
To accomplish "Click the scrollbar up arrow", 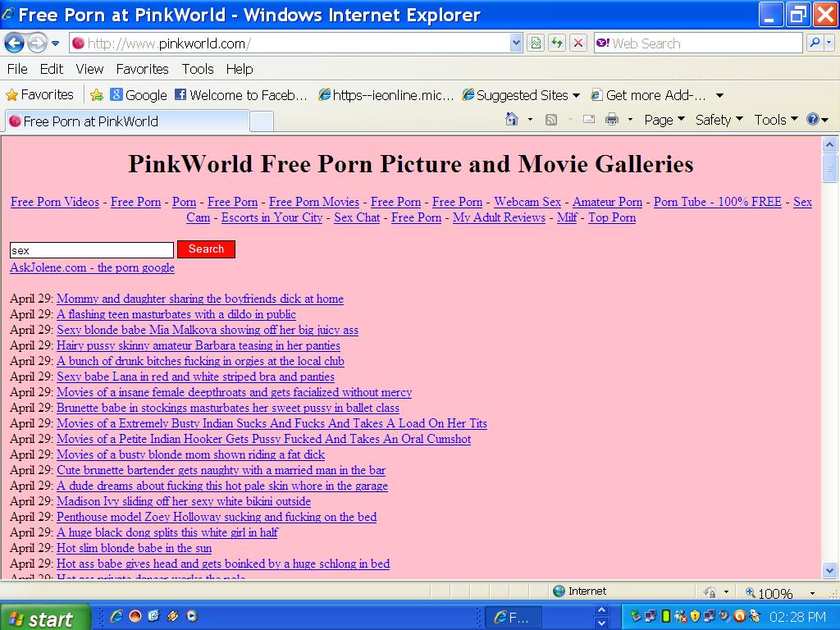I will (x=829, y=144).
